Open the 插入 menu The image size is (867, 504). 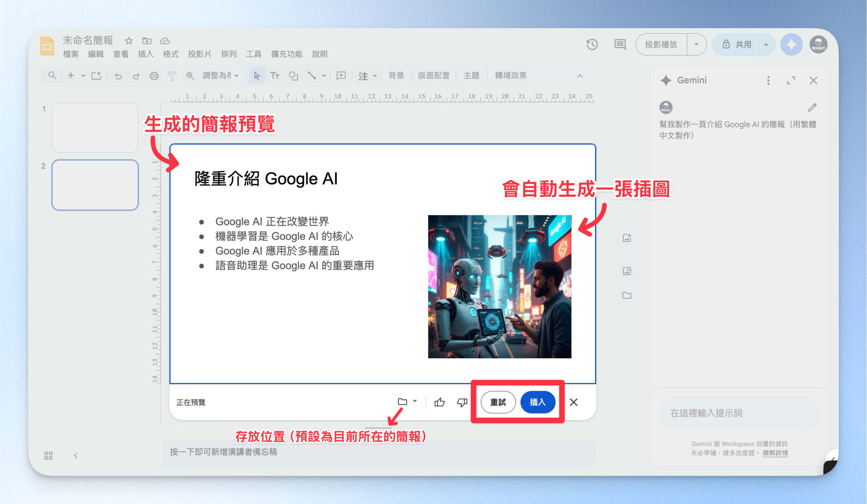tap(146, 54)
